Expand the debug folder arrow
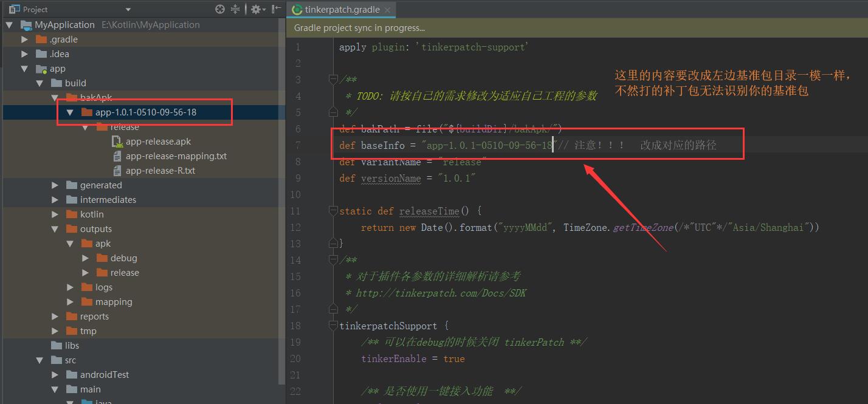 coord(85,258)
